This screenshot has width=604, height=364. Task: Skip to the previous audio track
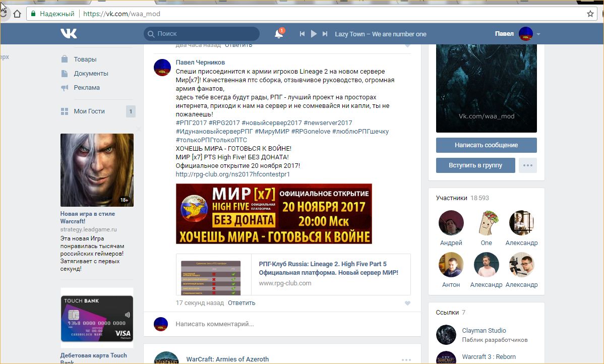coord(303,34)
